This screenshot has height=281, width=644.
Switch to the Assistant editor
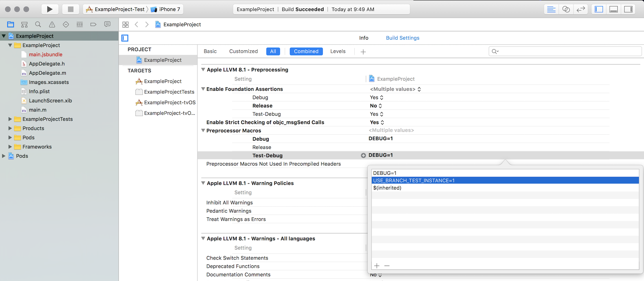566,9
